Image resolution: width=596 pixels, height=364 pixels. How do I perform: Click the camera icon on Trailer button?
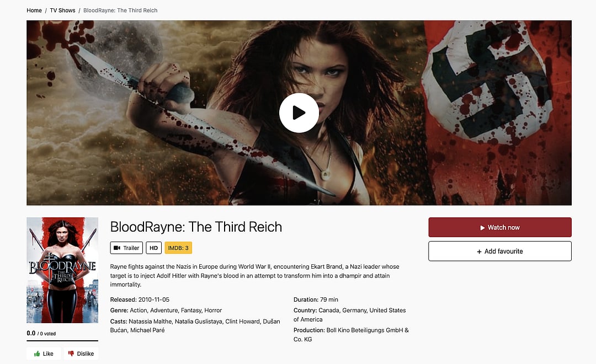117,248
